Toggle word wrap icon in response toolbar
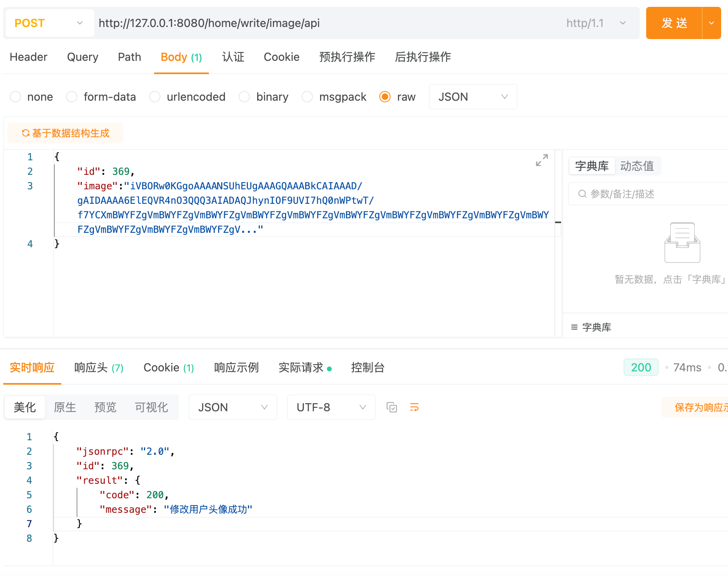Image resolution: width=728 pixels, height=576 pixels. pos(414,407)
